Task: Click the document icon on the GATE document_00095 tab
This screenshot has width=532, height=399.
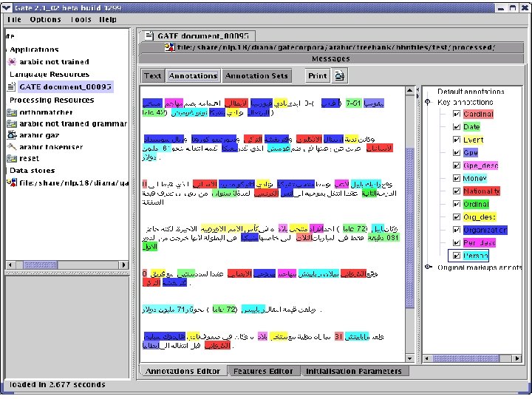Action: [x=149, y=35]
